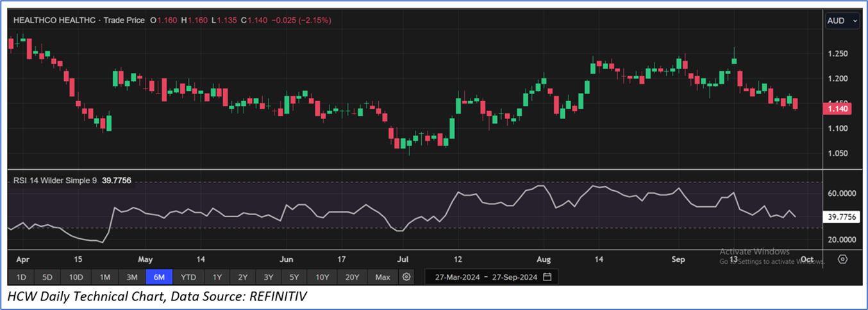The width and height of the screenshot is (868, 310).
Task: Open the date range calendar icon
Action: click(547, 277)
